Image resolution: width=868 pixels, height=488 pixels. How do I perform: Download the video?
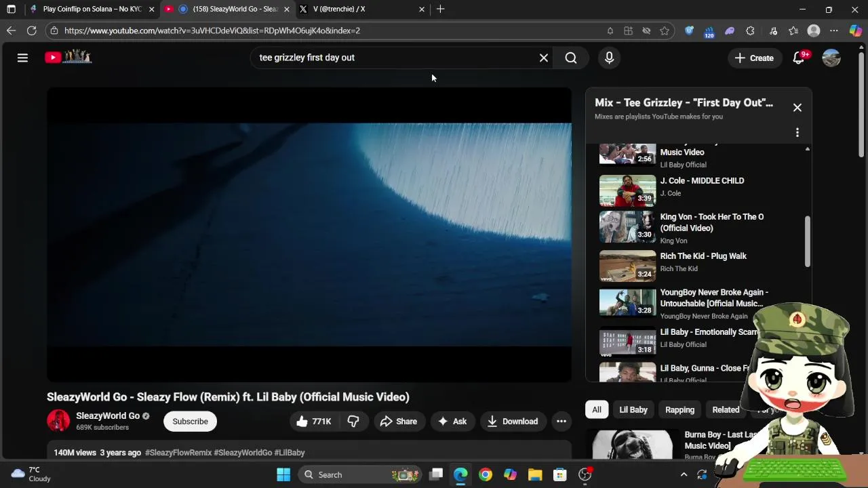click(513, 421)
